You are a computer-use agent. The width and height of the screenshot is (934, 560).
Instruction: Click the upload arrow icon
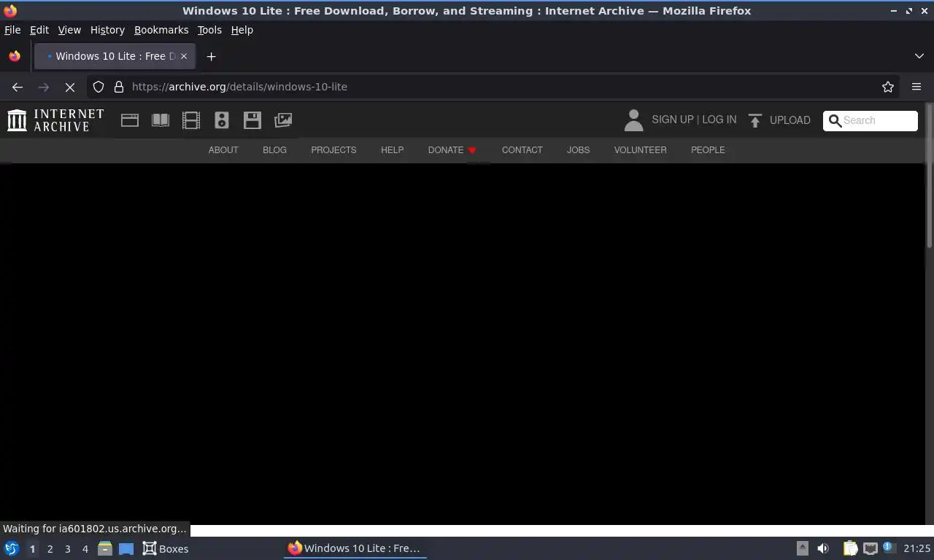755,120
